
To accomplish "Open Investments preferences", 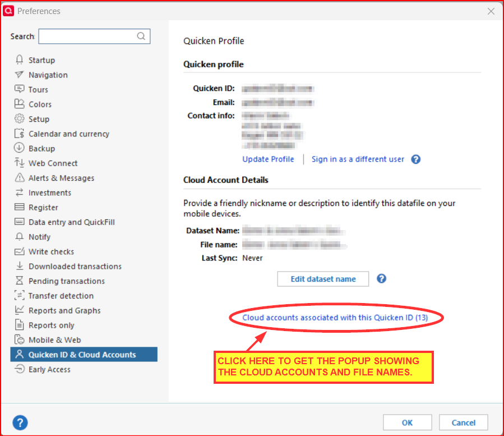I will point(50,192).
